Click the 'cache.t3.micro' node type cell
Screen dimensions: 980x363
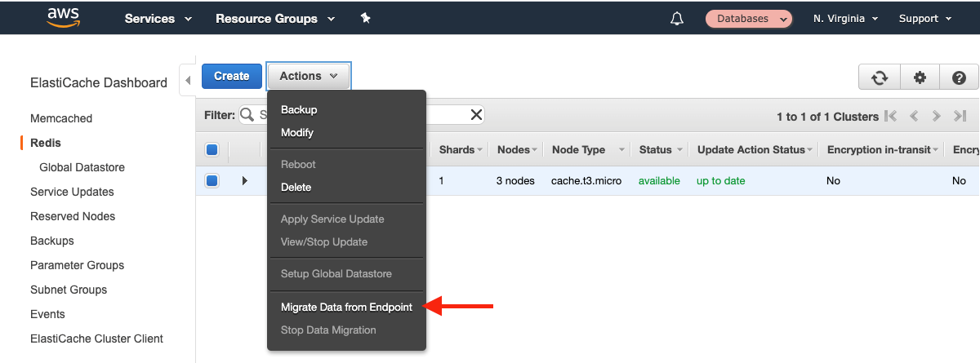pos(586,180)
